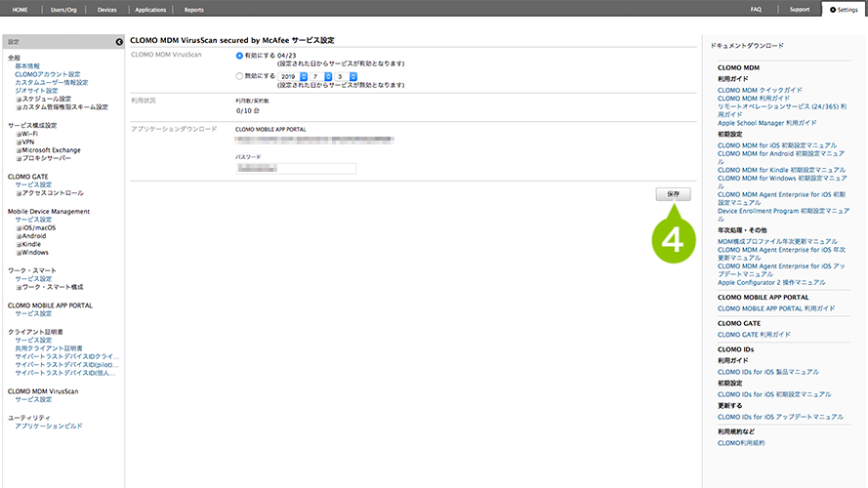Open MDM構成プロファイル年次更新マニュアル

point(778,241)
